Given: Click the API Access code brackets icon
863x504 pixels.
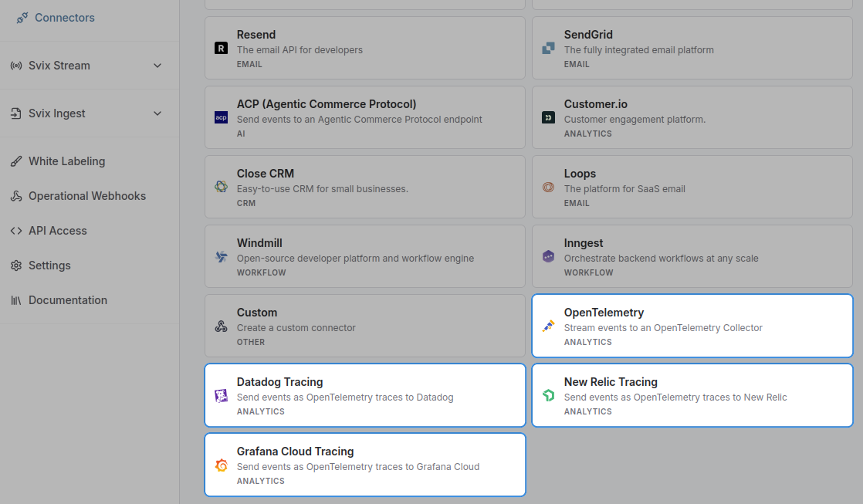Looking at the screenshot, I should coord(16,231).
